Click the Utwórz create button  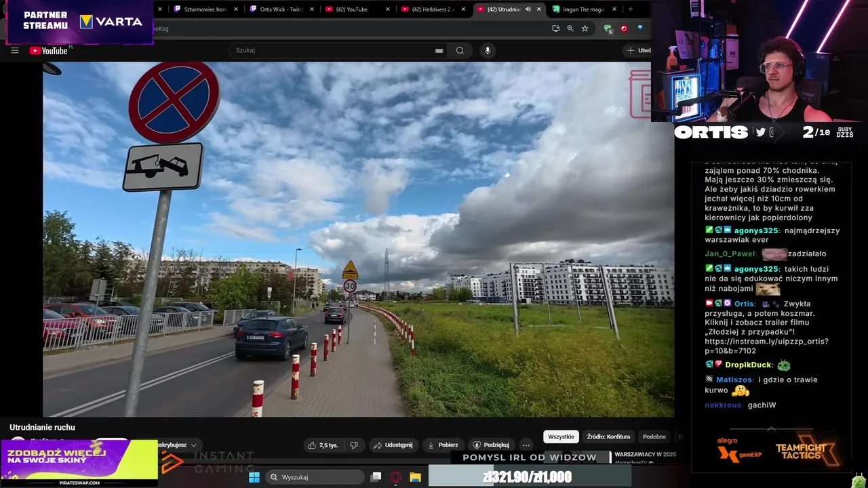638,50
